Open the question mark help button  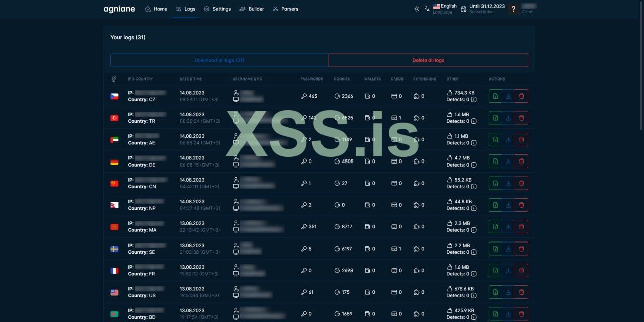click(513, 9)
